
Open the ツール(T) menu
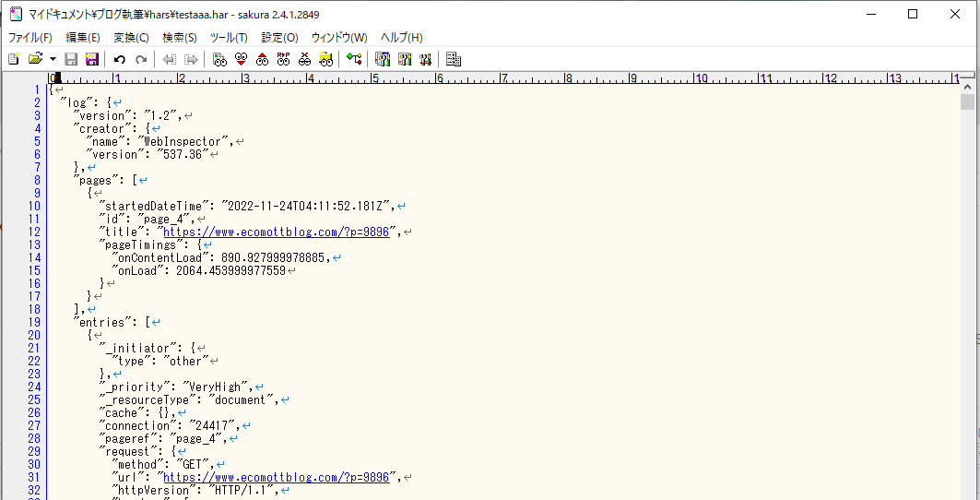[x=229, y=38]
